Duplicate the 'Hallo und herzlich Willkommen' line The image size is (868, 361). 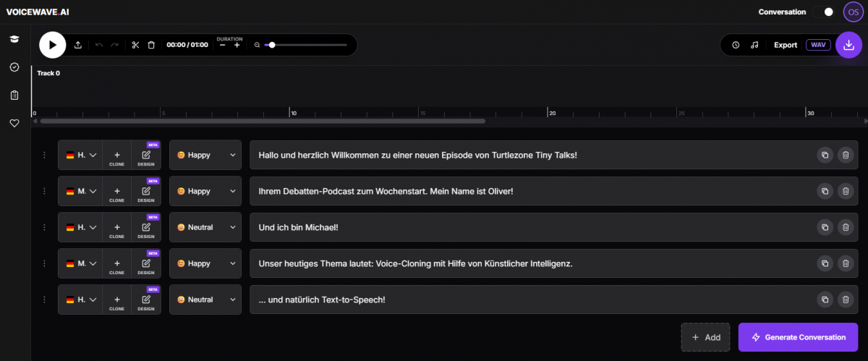[x=825, y=155]
